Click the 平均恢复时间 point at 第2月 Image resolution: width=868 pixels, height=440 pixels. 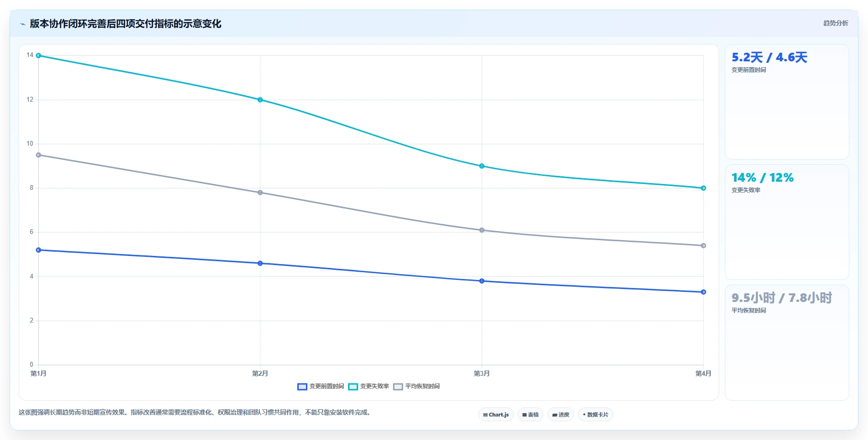260,193
